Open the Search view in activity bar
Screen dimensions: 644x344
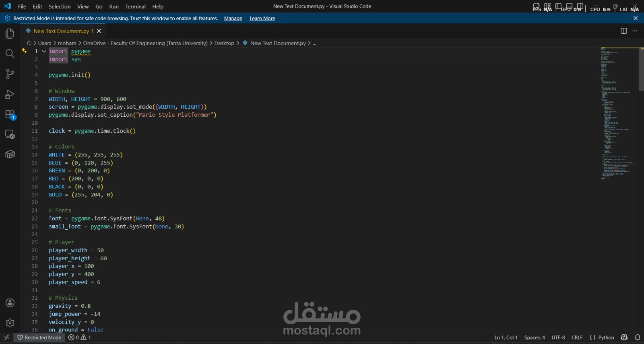pos(10,54)
